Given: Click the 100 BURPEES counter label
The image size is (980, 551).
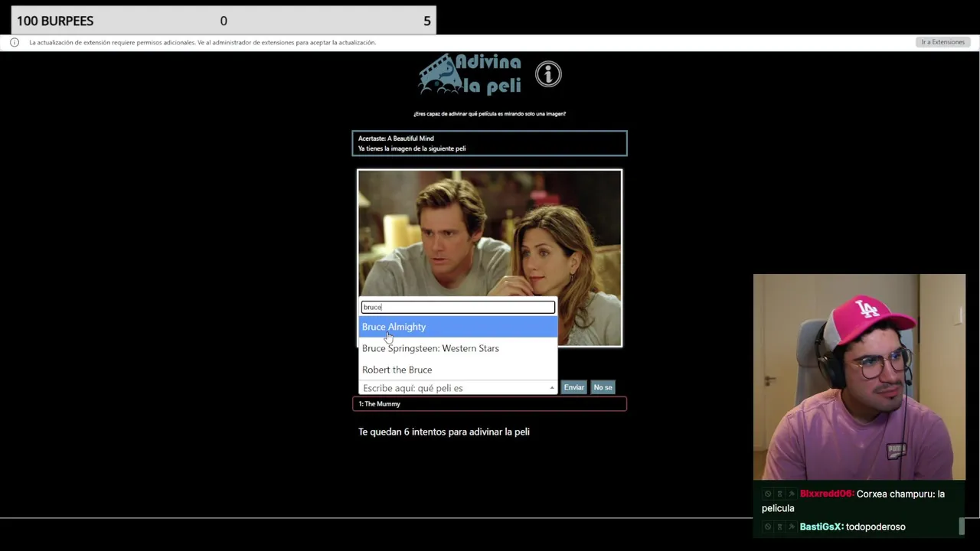Looking at the screenshot, I should point(55,21).
